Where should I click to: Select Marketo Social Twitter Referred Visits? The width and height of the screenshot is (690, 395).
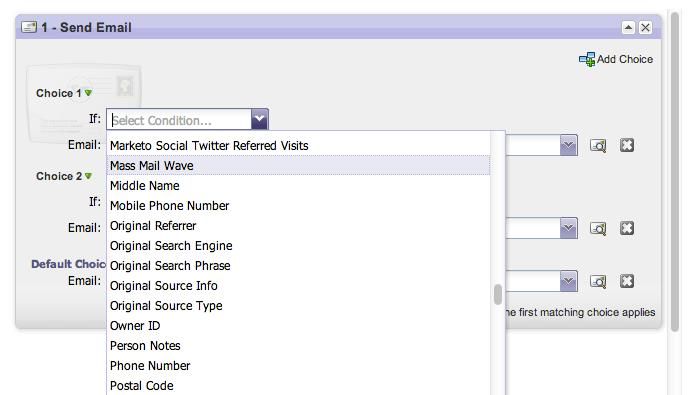[x=298, y=146]
